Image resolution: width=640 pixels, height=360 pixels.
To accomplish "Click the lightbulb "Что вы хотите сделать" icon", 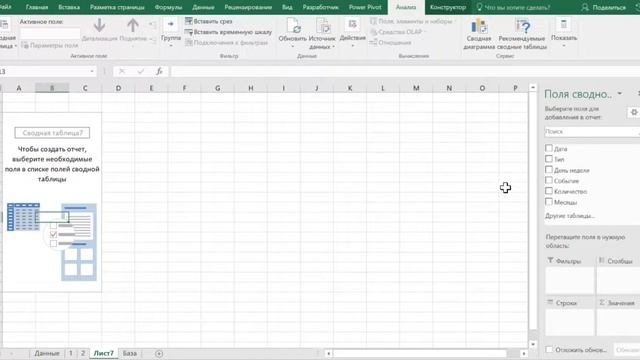I will (x=480, y=7).
